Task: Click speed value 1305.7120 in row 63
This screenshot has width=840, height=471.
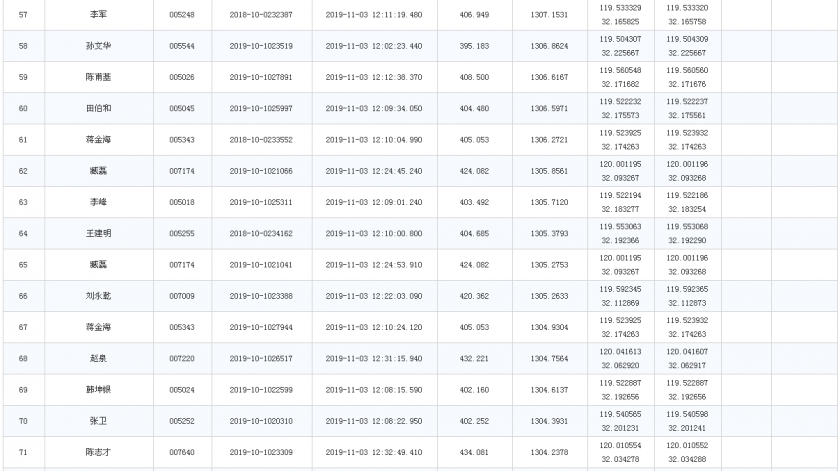Action: (549, 202)
